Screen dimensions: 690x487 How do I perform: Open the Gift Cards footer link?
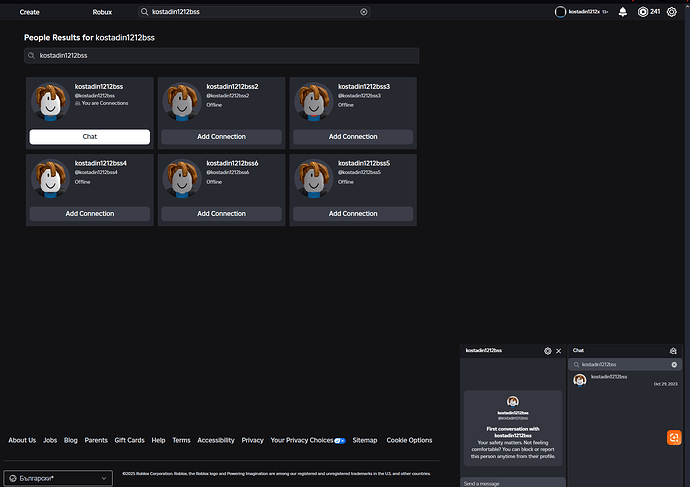pos(129,440)
